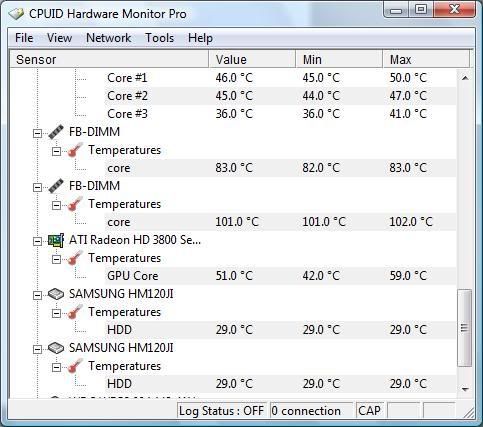Click the 0 connection status field
Screen dimensions: 483x427
311,411
